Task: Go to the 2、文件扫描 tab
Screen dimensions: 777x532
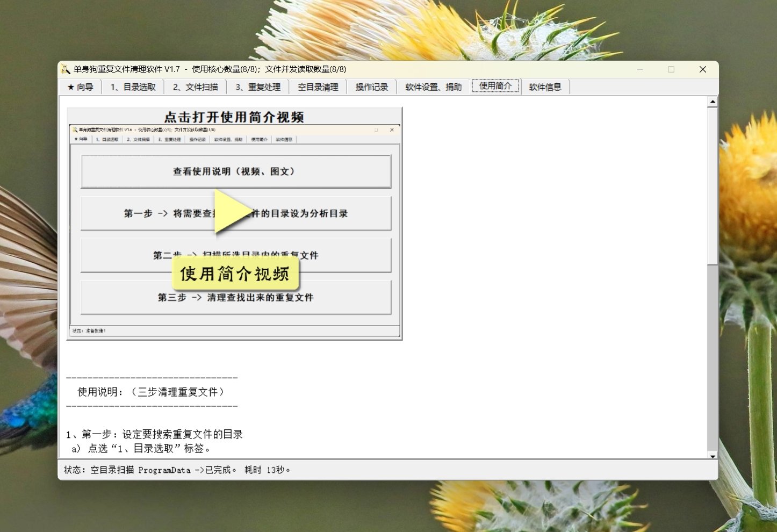Action: pos(195,87)
